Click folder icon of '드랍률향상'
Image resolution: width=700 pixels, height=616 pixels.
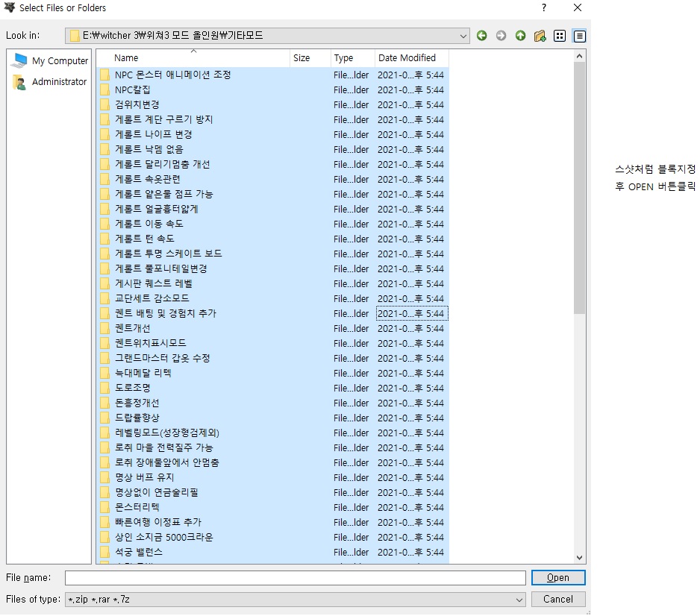tap(105, 418)
